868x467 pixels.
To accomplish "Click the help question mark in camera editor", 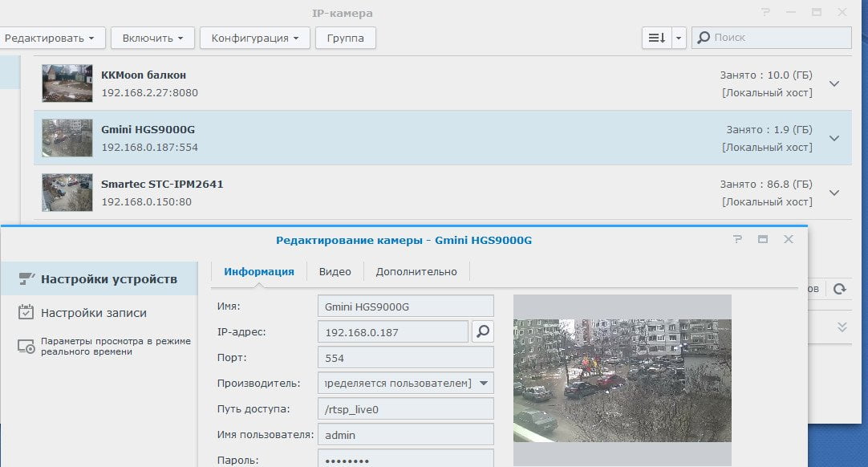I will pos(737,239).
